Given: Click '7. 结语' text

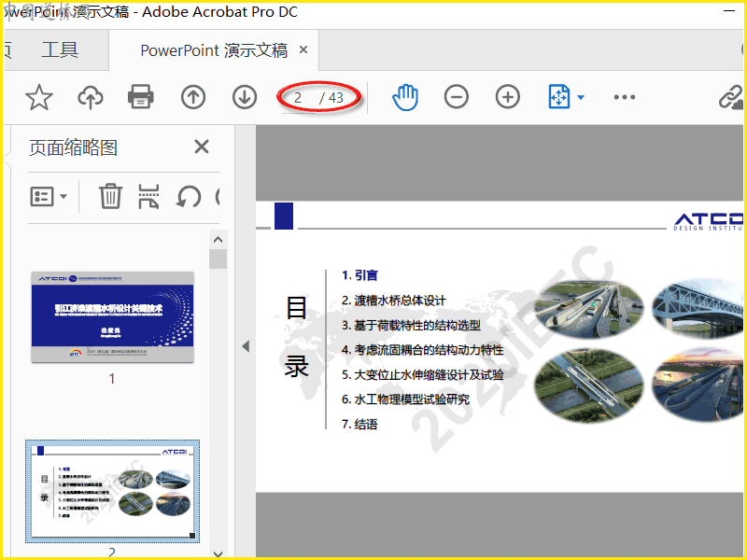Looking at the screenshot, I should (359, 425).
